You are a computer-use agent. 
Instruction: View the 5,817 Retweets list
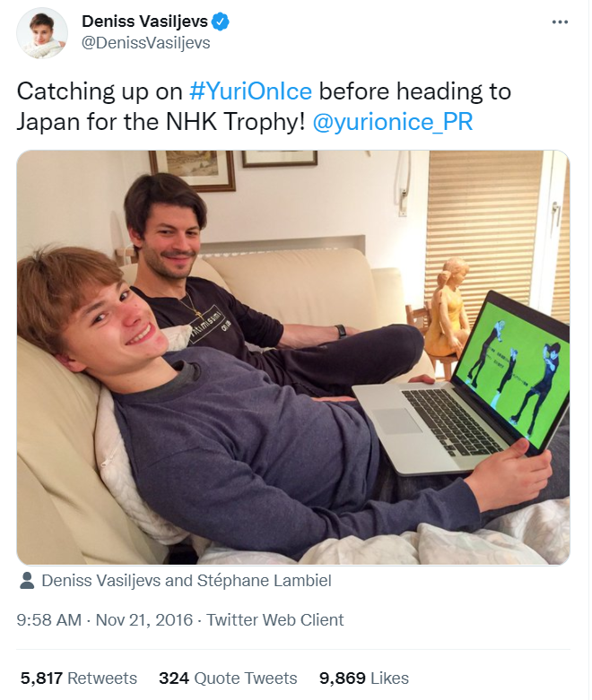click(x=79, y=678)
